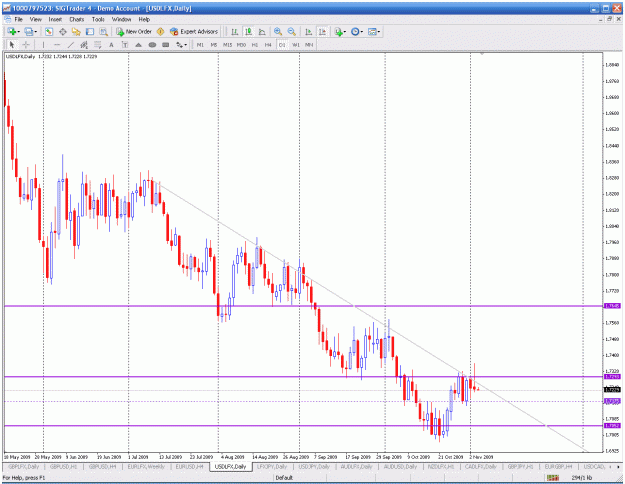Open the Tools menu
This screenshot has height=484, width=625.
pyautogui.click(x=98, y=19)
